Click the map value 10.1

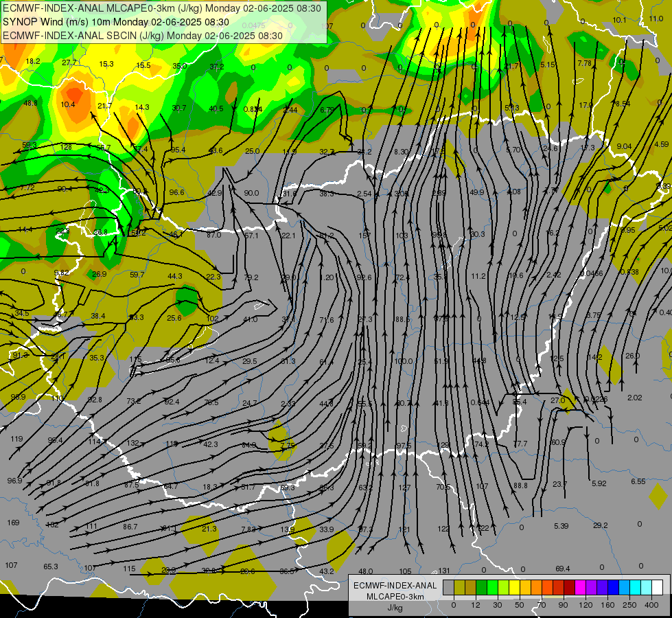coord(619,20)
